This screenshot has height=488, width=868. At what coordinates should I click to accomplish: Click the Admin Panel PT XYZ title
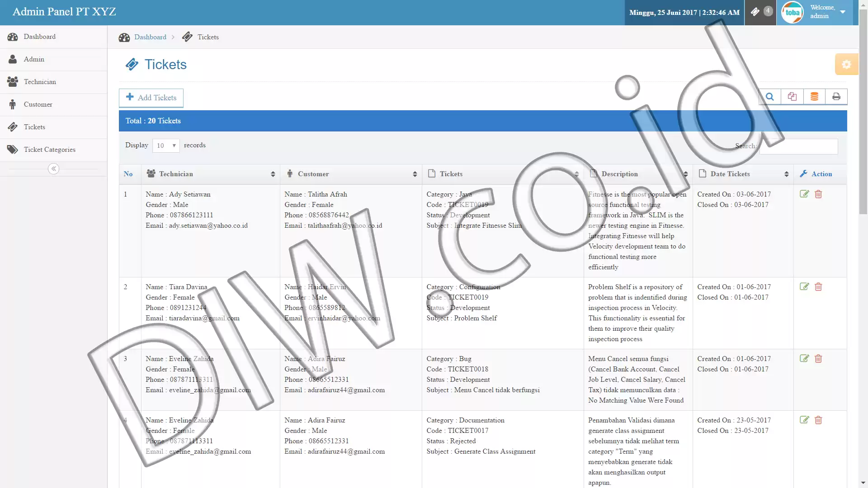pyautogui.click(x=64, y=12)
